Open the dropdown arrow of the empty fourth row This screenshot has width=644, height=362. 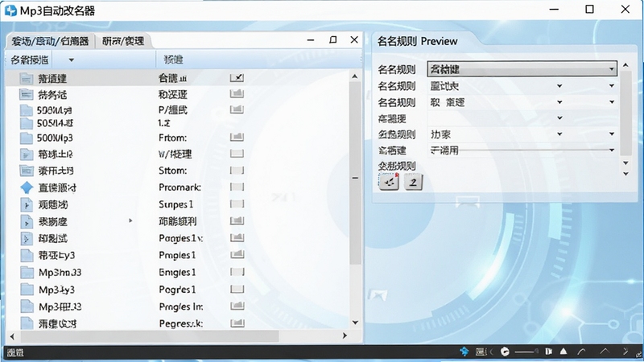(559, 117)
